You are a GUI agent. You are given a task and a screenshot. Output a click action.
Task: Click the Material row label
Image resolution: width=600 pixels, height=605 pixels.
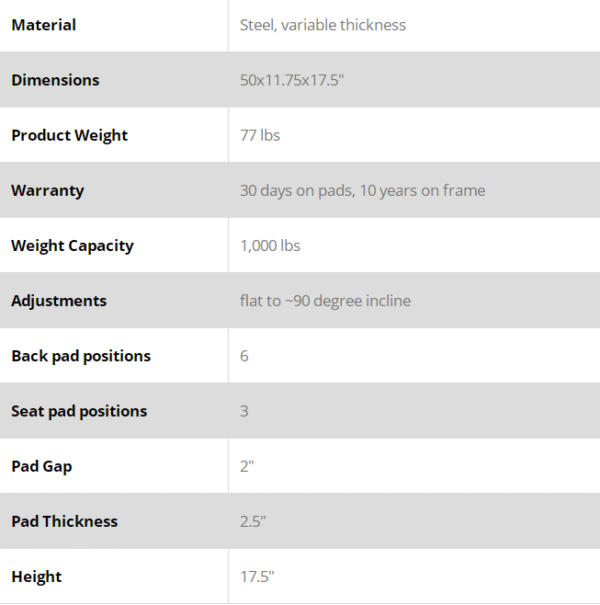coord(43,25)
